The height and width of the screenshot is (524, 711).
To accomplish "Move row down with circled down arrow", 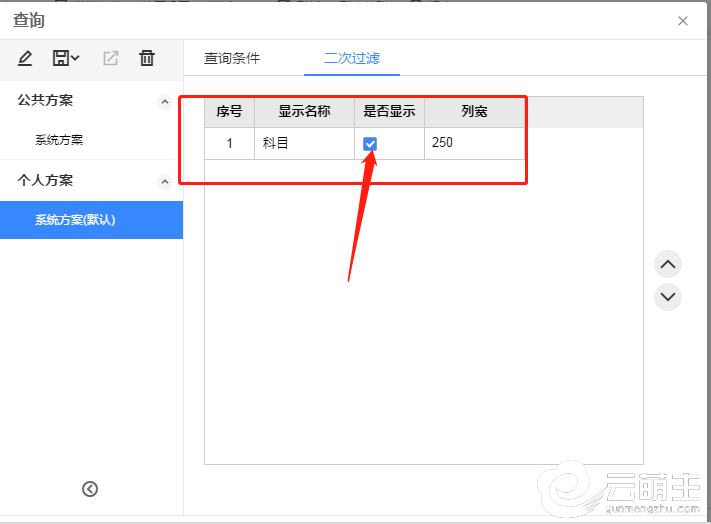I will (x=667, y=297).
